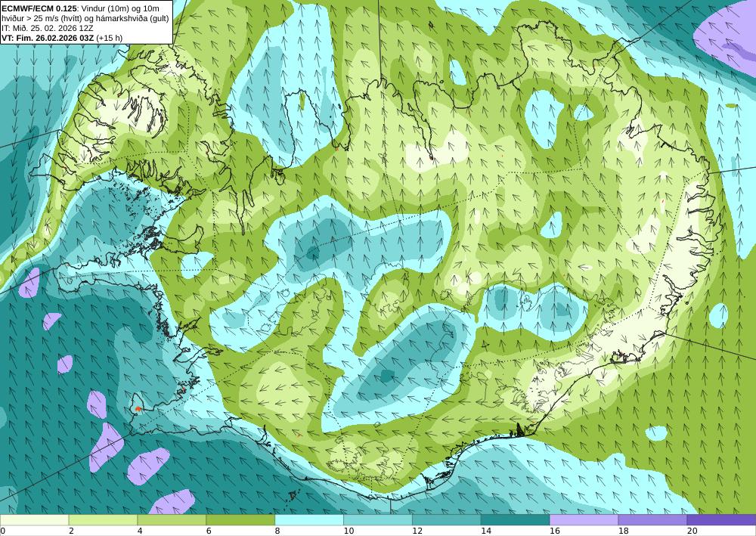Image resolution: width=756 pixels, height=536 pixels.
Task: Click the light purple 16–18 m/s legend swatch
Action: (584, 520)
